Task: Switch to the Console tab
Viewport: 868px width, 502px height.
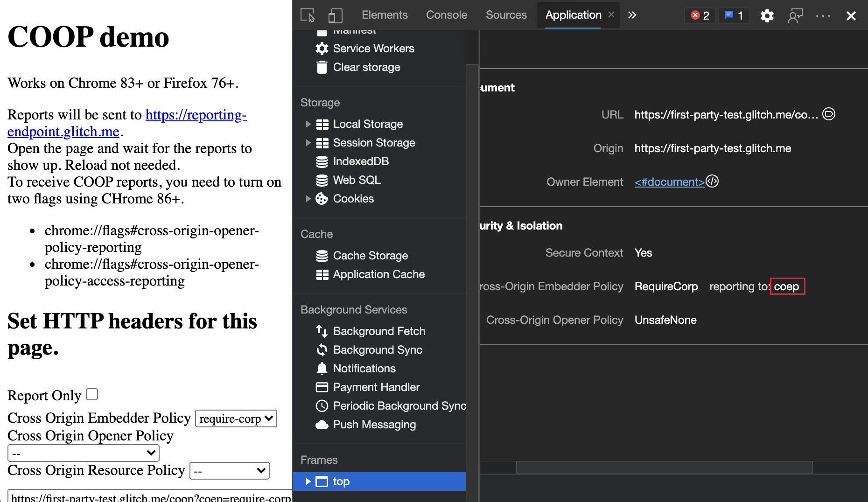Action: [x=446, y=15]
